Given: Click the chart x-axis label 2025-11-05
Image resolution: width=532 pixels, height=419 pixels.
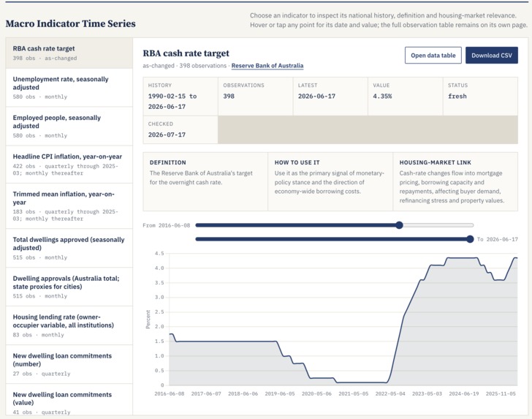Looking at the screenshot, I should click(x=501, y=394).
